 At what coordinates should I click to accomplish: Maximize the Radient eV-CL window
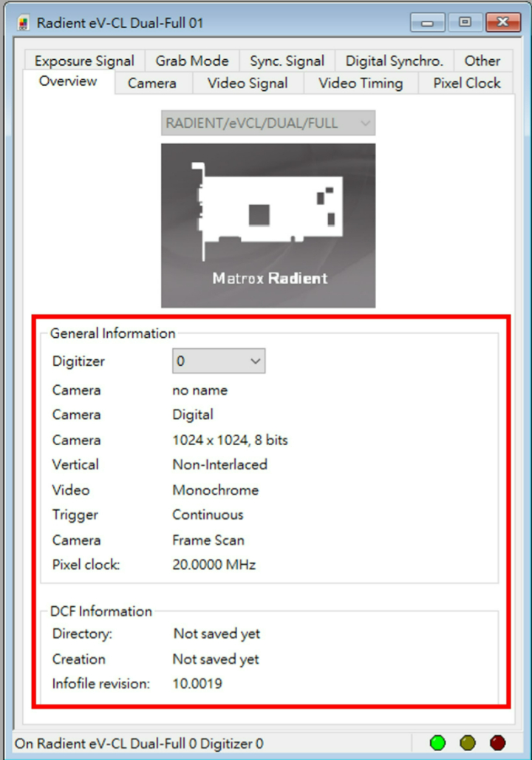pos(465,22)
